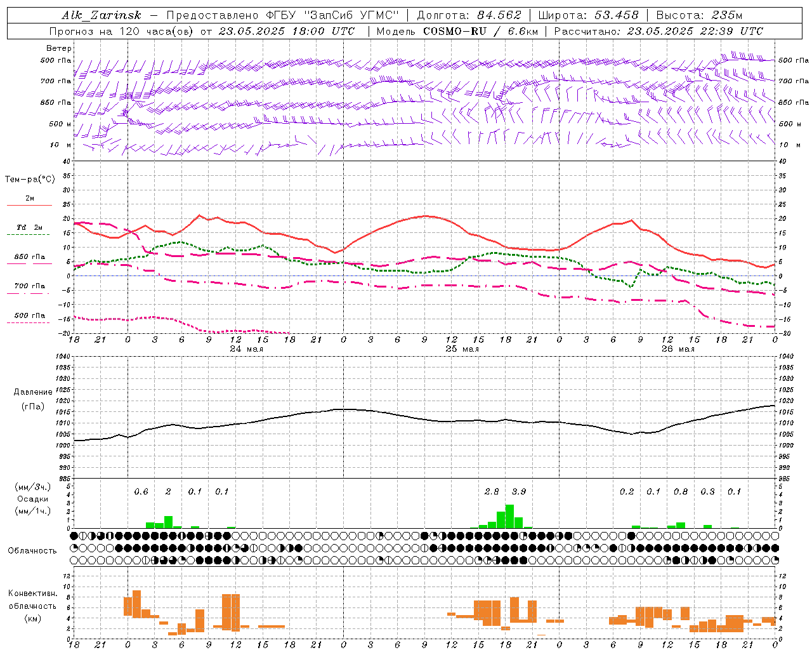Click the 0.8 precipitation total
The image size is (812, 650).
coord(681,492)
